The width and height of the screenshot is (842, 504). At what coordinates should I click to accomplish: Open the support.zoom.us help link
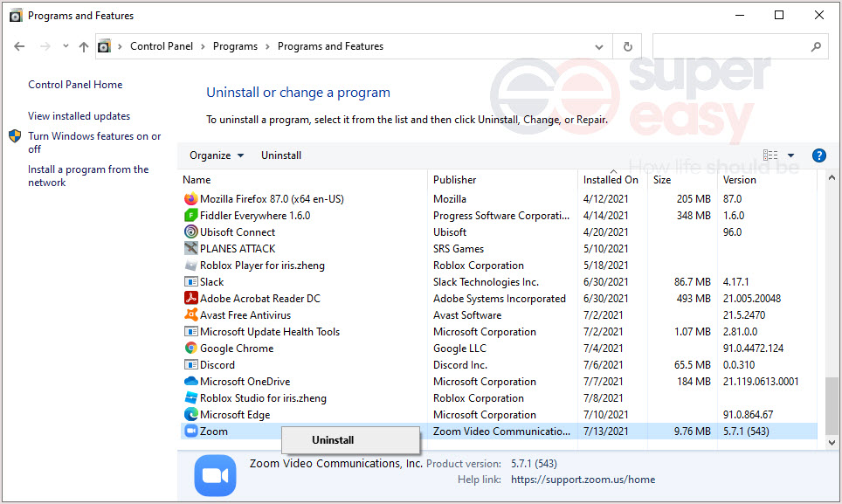coord(583,480)
